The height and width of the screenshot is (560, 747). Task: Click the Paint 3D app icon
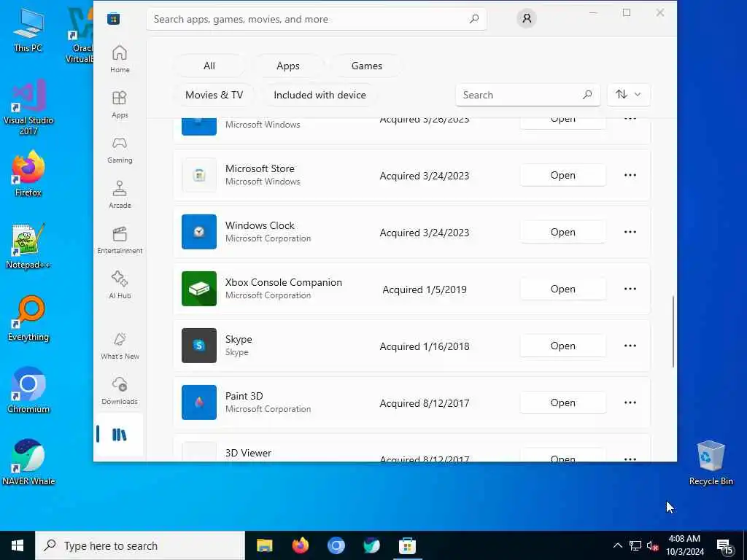[199, 402]
